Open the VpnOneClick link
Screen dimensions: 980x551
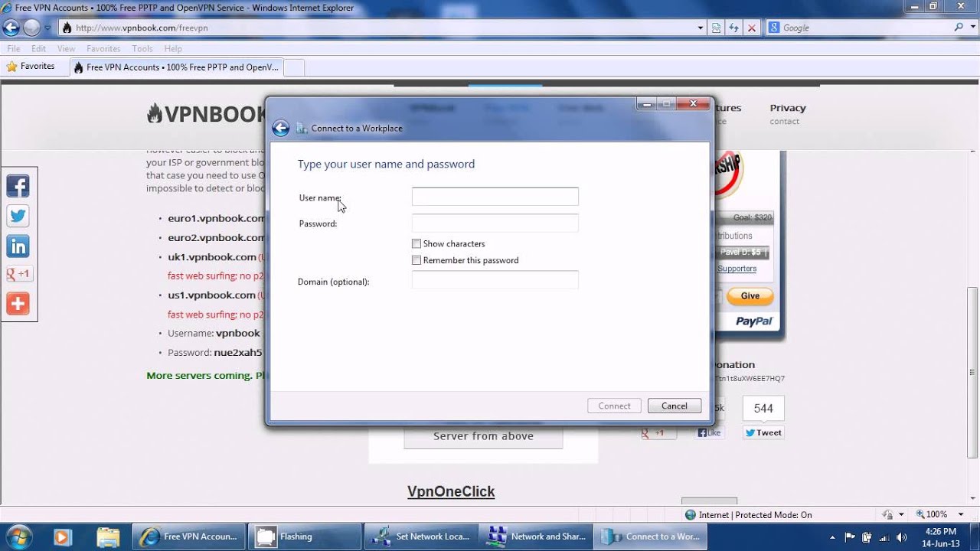pos(451,491)
